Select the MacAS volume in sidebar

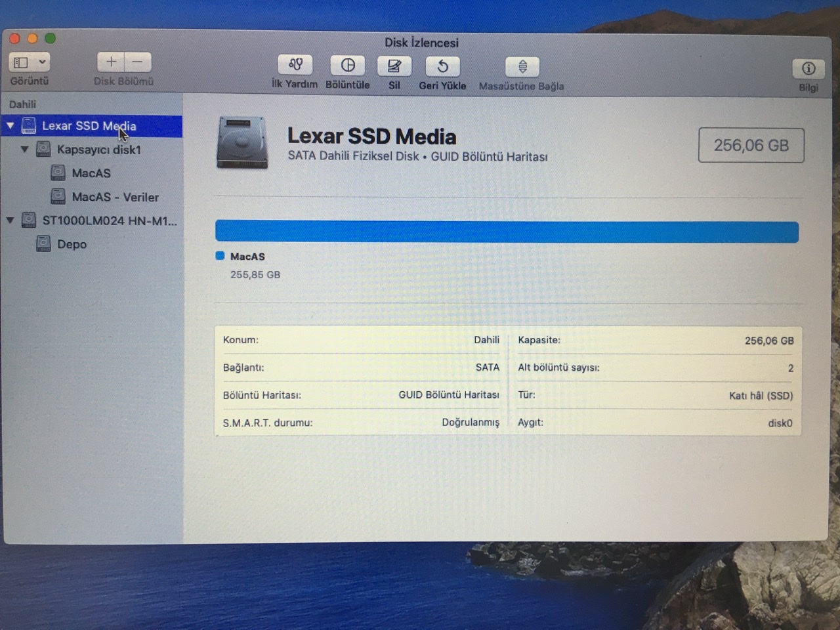point(91,173)
